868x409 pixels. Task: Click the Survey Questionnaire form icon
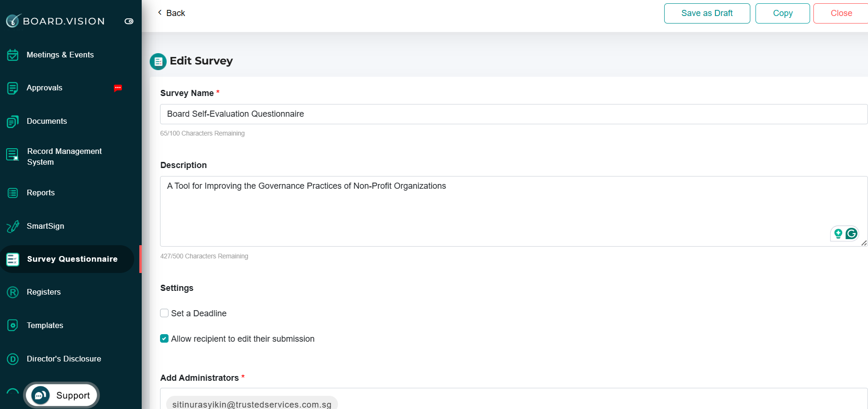click(x=13, y=259)
